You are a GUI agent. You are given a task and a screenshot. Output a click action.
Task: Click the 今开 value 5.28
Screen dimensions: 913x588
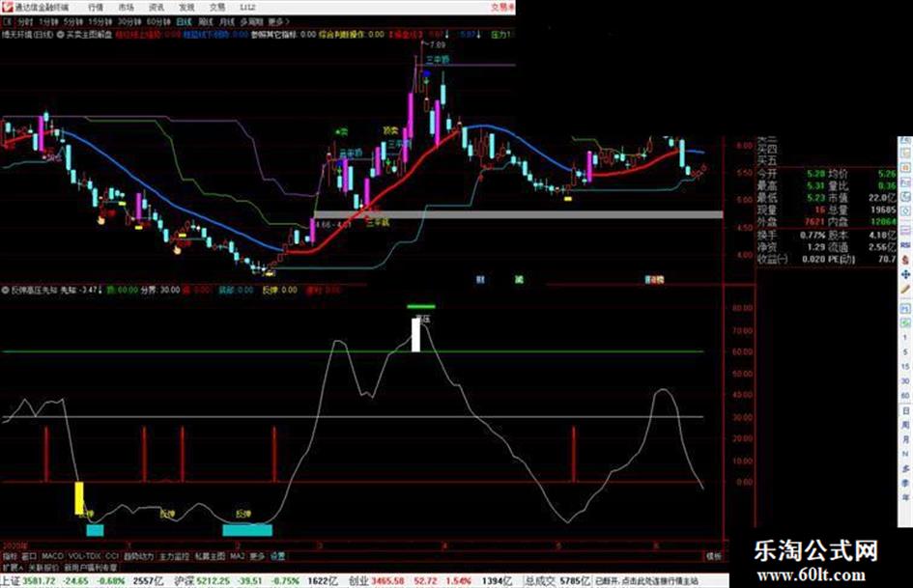[815, 174]
